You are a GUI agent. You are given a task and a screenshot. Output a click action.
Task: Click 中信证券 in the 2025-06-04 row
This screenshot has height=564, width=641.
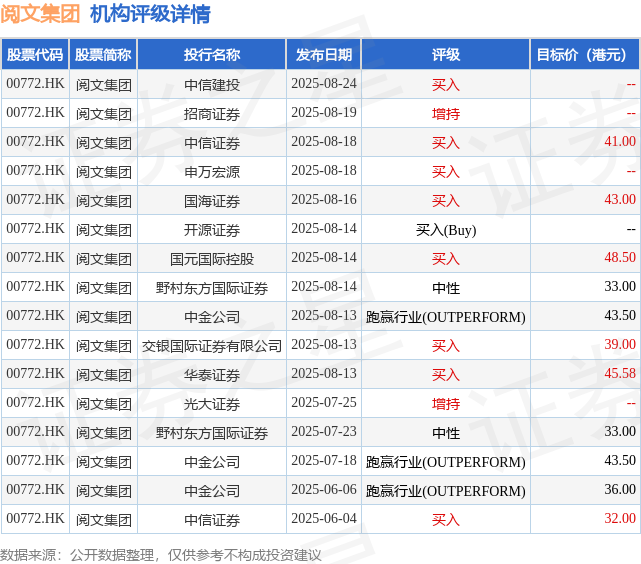212,520
